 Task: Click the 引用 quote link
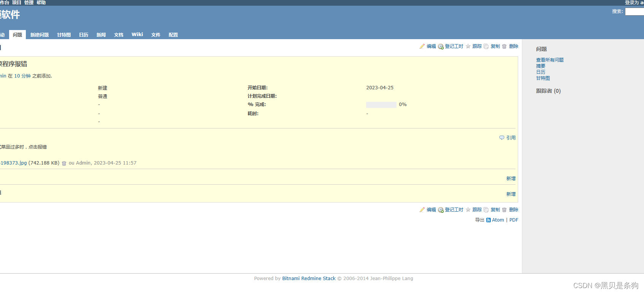pyautogui.click(x=511, y=138)
